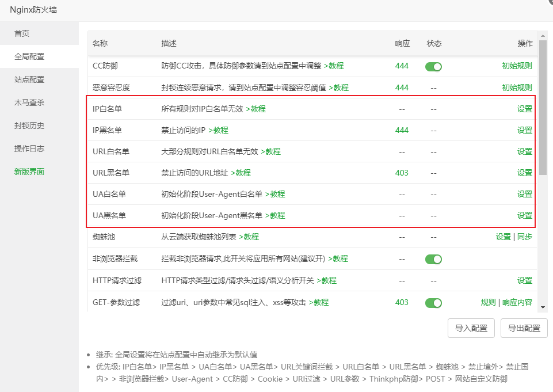The height and width of the screenshot is (392, 553).
Task: Open the UA白名单 教程 link
Action: [x=275, y=194]
